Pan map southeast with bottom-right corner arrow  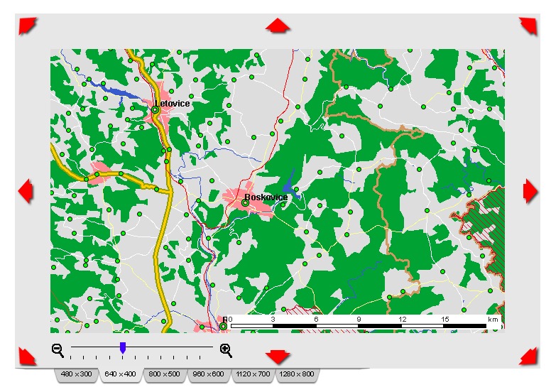tap(528, 356)
